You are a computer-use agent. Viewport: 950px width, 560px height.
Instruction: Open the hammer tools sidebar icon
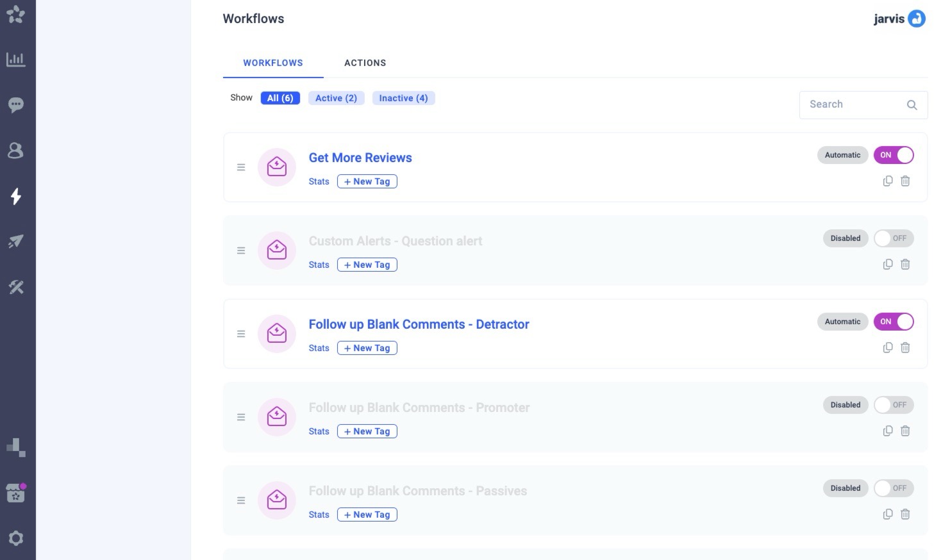pos(16,287)
